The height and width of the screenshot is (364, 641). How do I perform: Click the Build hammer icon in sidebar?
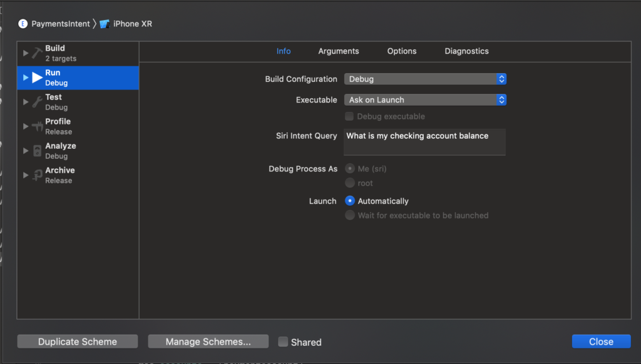click(37, 53)
